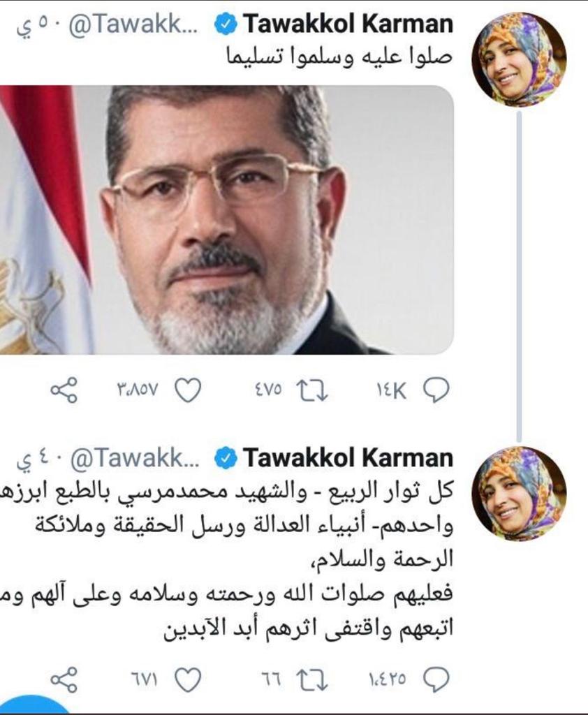Screen dimensions: 588x715
Task: Retweet the second tweet with 66 retweets
Action: click(x=312, y=680)
